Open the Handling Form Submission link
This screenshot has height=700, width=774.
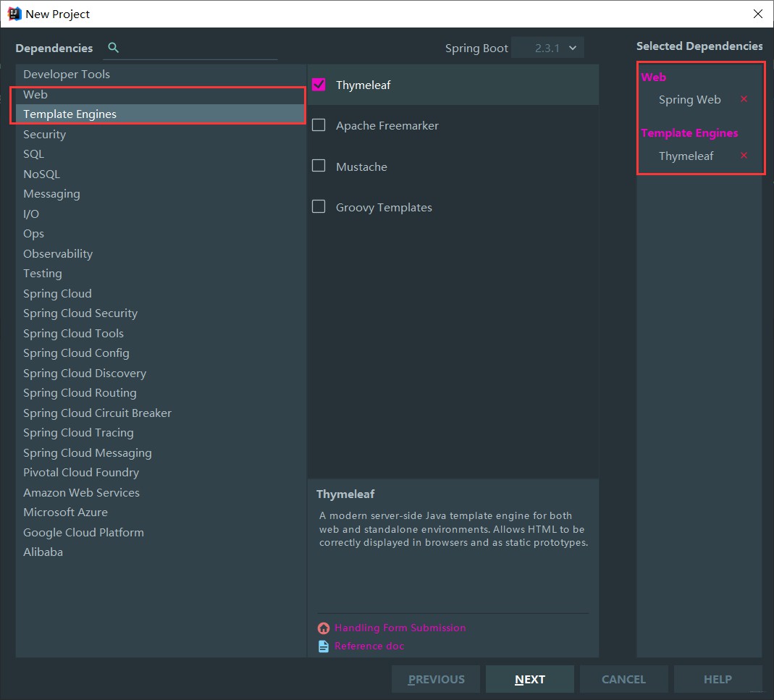point(400,628)
